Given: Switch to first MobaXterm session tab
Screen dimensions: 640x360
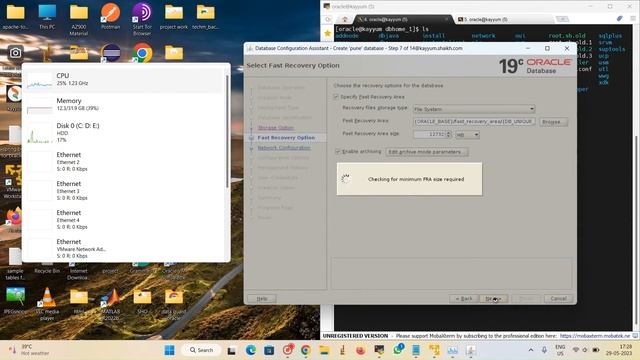Looking at the screenshot, I should tap(402, 19).
